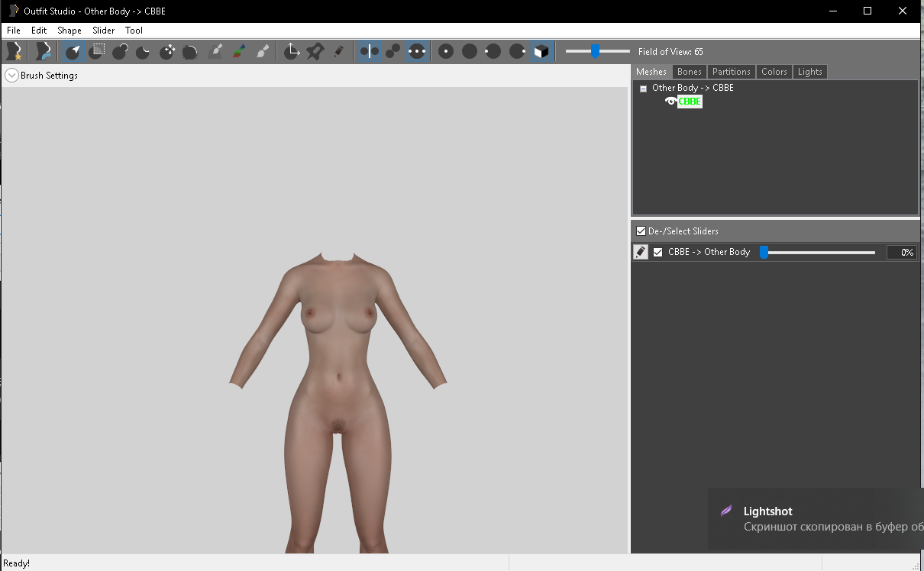Click the 0% slider value field
Screen dimensions: 924x571
coord(901,253)
